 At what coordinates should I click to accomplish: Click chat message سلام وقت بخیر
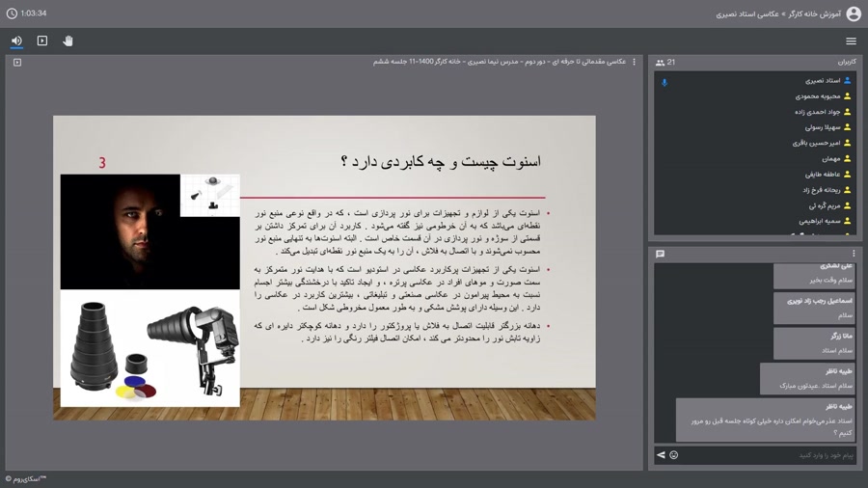point(814,276)
